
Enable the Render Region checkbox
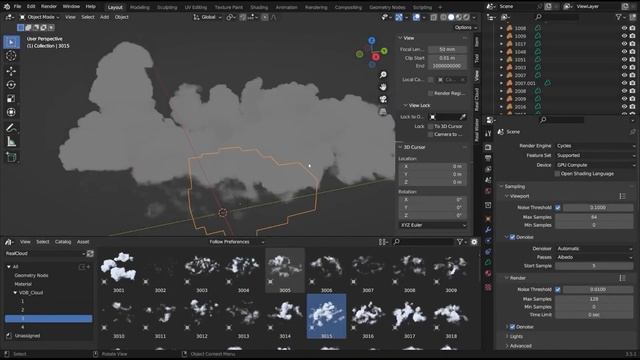tap(430, 93)
